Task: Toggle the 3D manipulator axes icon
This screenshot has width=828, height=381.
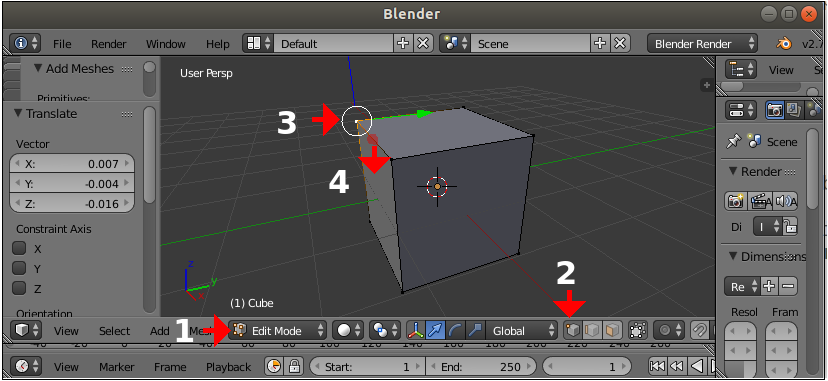Action: click(x=416, y=331)
